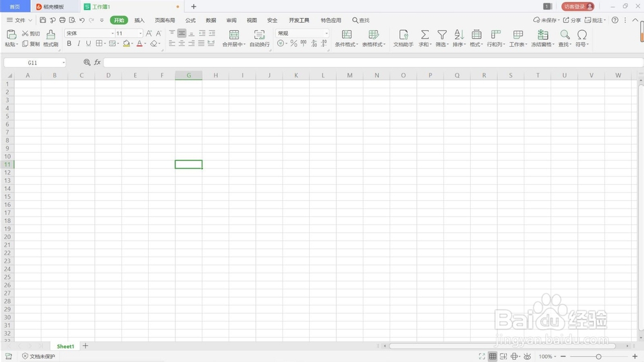Screen dimensions: 644x362
Task: Toggle left horizontal text alignment
Action: (x=172, y=43)
